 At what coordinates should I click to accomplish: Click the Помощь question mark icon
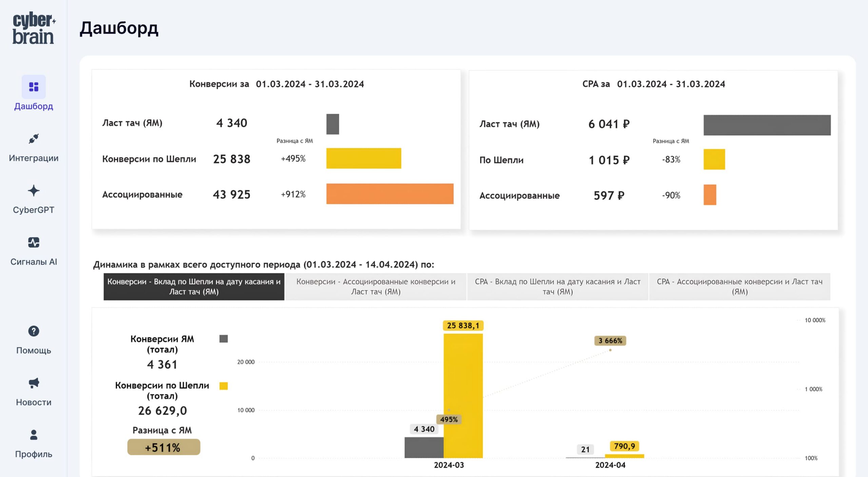point(34,331)
